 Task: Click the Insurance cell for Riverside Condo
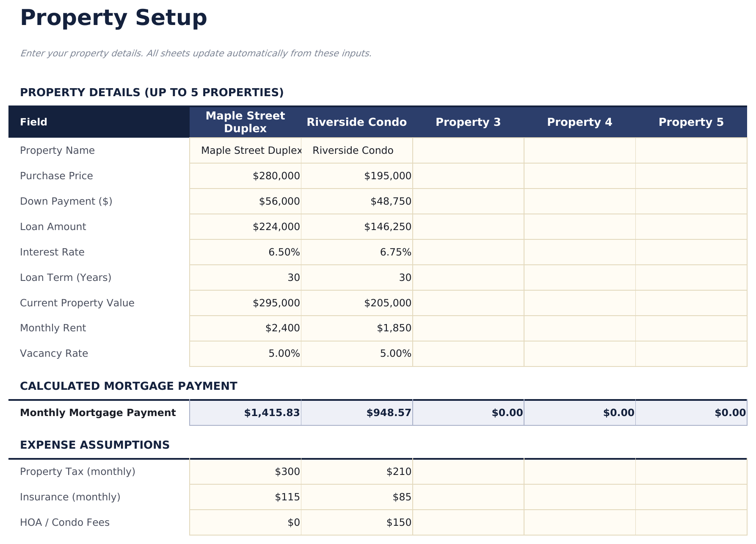pyautogui.click(x=356, y=497)
